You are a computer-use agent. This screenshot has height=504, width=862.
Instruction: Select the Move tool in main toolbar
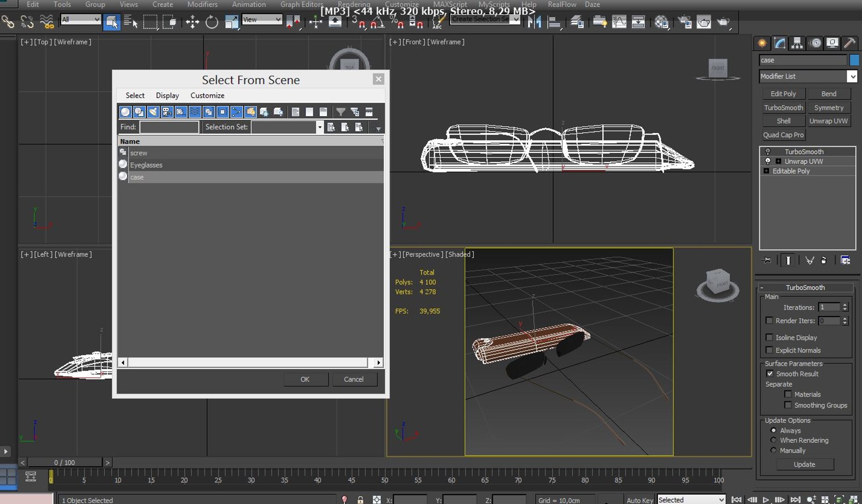point(192,21)
